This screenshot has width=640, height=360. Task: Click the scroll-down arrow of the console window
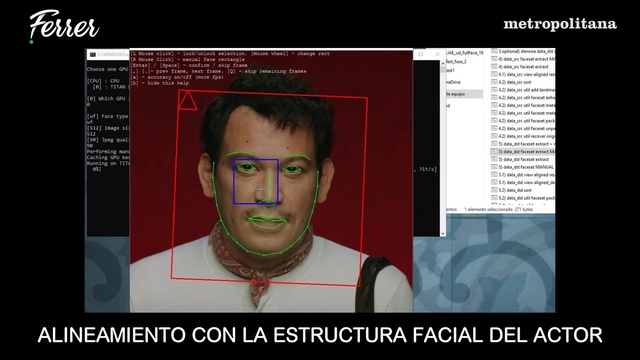443,233
